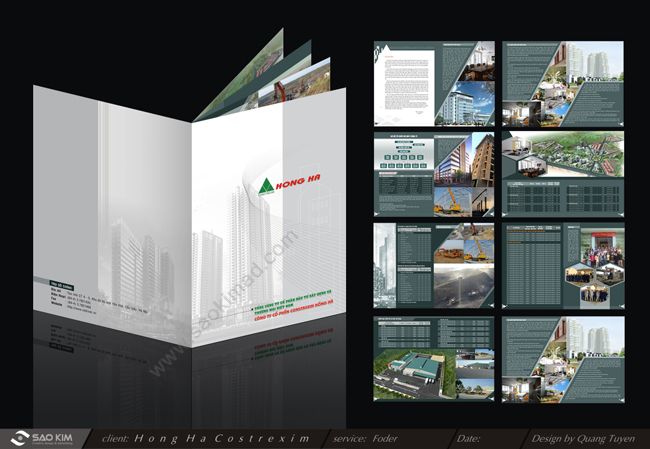This screenshot has width=650, height=449.
Task: Select the bottom-left page with factory rendering
Action: click(x=434, y=358)
